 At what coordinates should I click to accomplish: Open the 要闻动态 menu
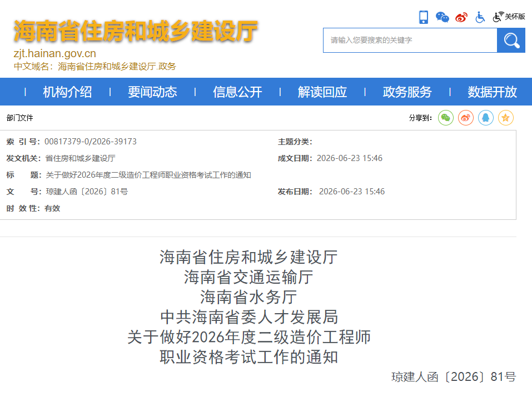[x=152, y=92]
